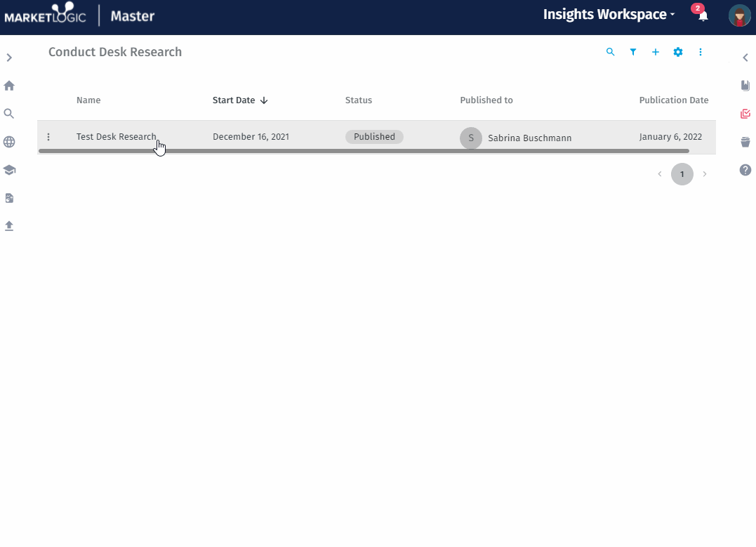The image size is (756, 547).
Task: Click the January 6, 2022 publication date
Action: (x=670, y=136)
